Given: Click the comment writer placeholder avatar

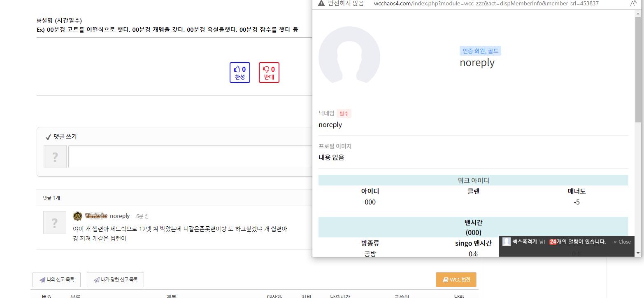Looking at the screenshot, I should click(55, 157).
